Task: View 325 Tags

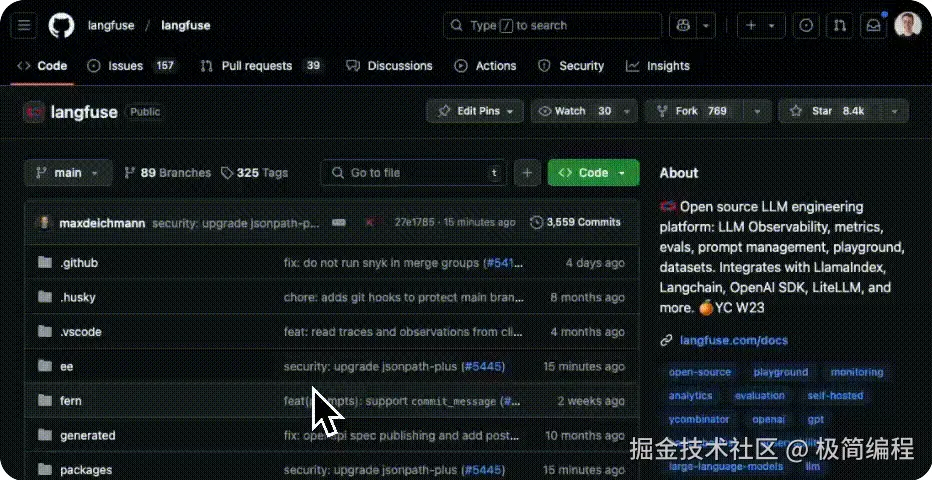Action: (x=254, y=173)
